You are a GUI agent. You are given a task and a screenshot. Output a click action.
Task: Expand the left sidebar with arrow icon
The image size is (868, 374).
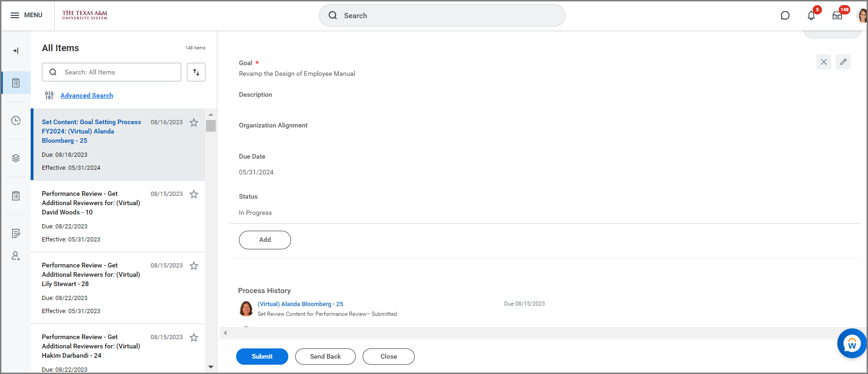tap(16, 51)
